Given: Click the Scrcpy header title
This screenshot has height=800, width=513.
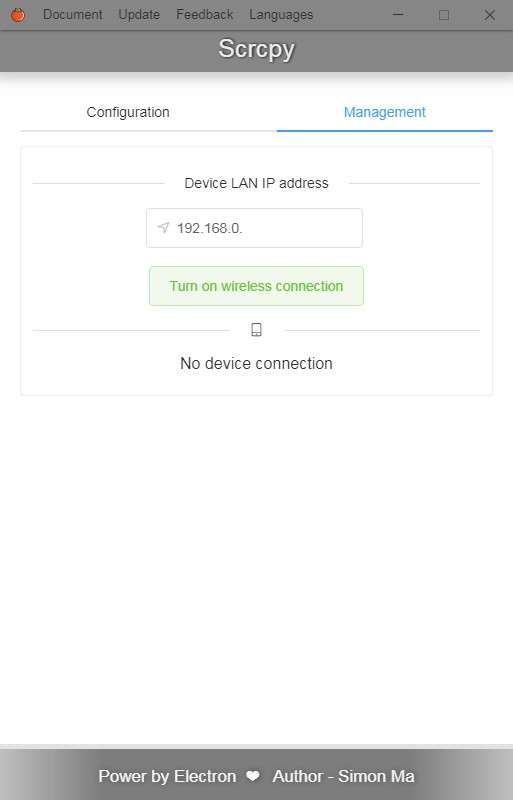Looking at the screenshot, I should pos(256,49).
